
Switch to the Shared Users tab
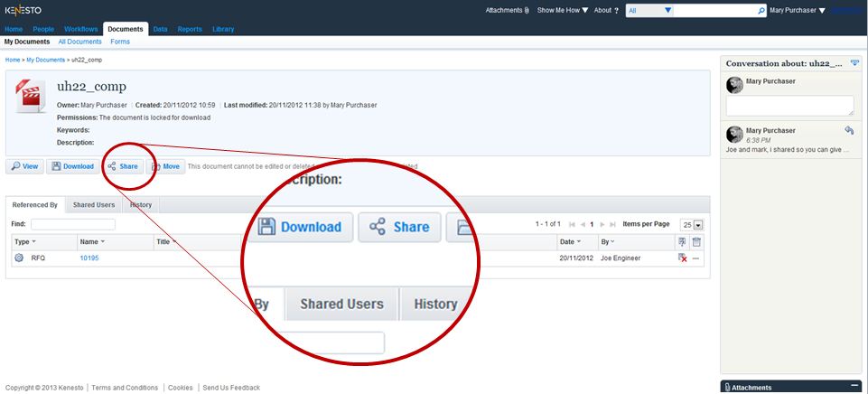point(94,204)
